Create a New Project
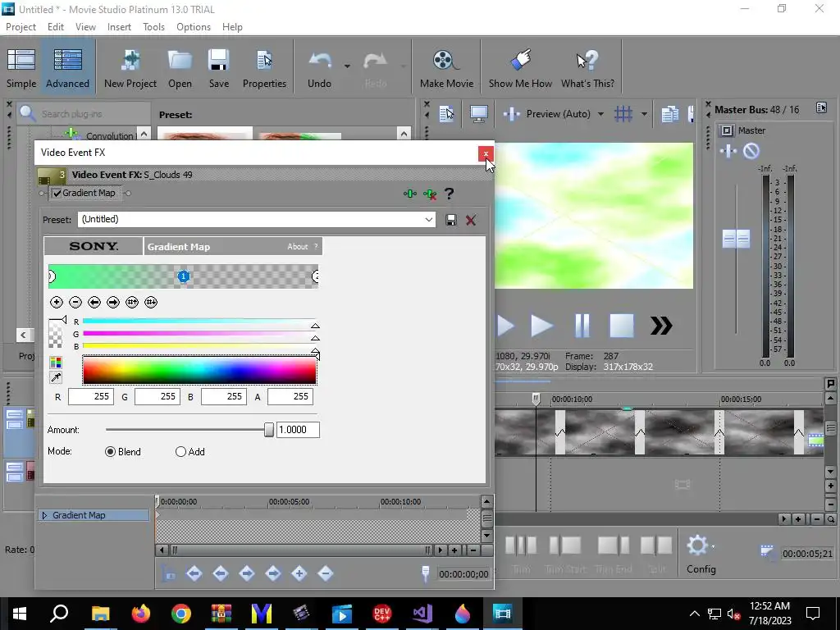 [130, 69]
